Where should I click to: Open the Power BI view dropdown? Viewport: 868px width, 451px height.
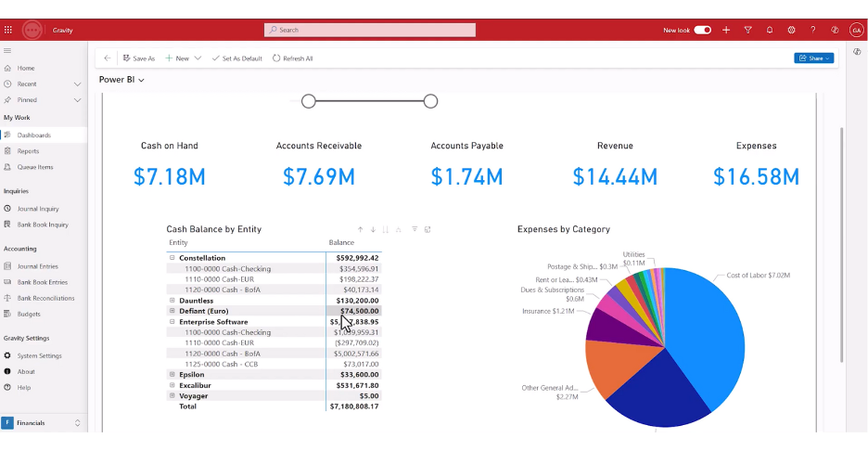(141, 81)
